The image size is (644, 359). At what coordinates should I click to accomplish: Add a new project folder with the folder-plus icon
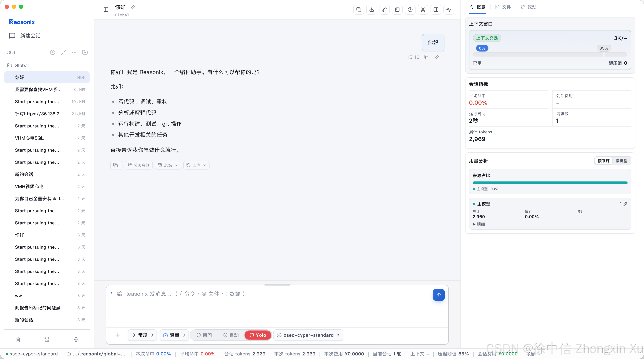click(85, 52)
